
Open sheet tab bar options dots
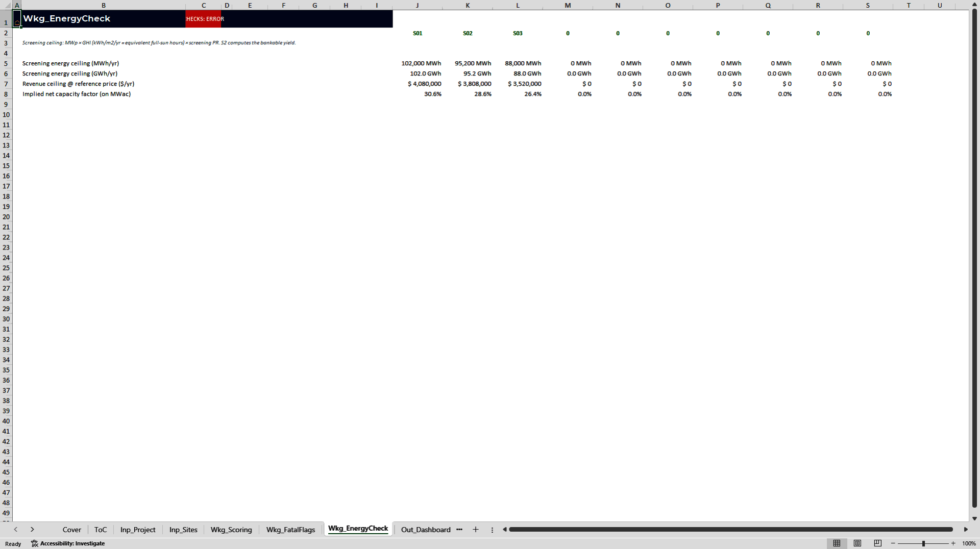pos(492,530)
